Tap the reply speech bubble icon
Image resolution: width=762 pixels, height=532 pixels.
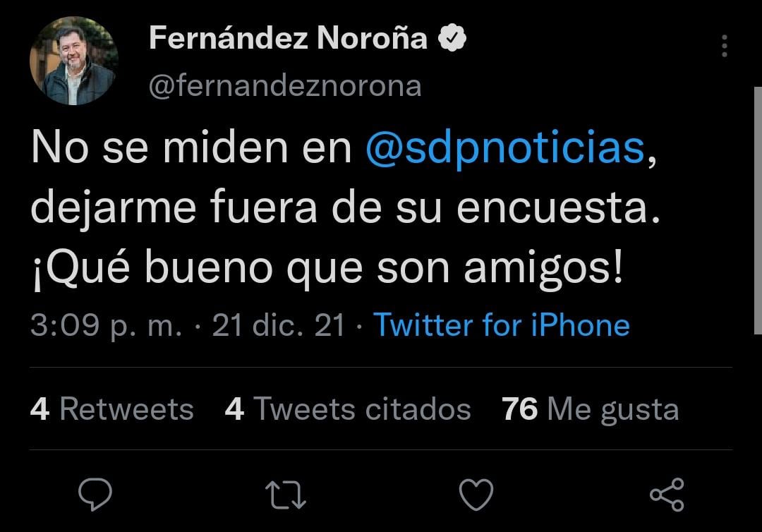(95, 494)
